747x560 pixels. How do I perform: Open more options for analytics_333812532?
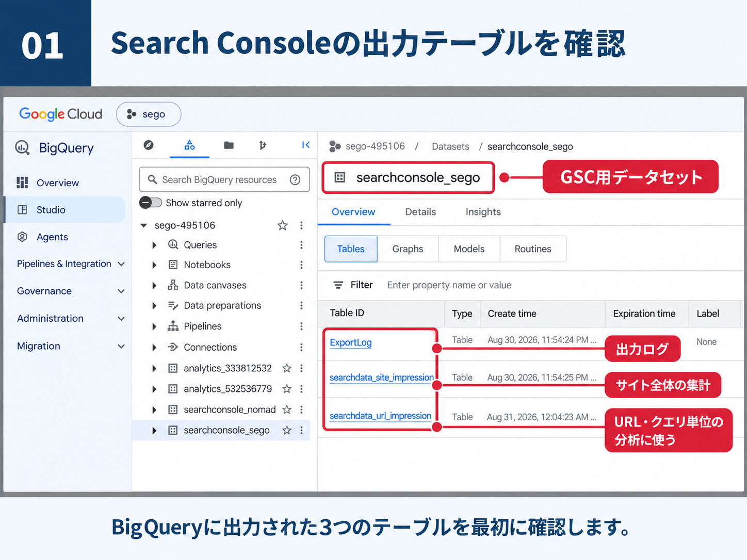(x=301, y=368)
